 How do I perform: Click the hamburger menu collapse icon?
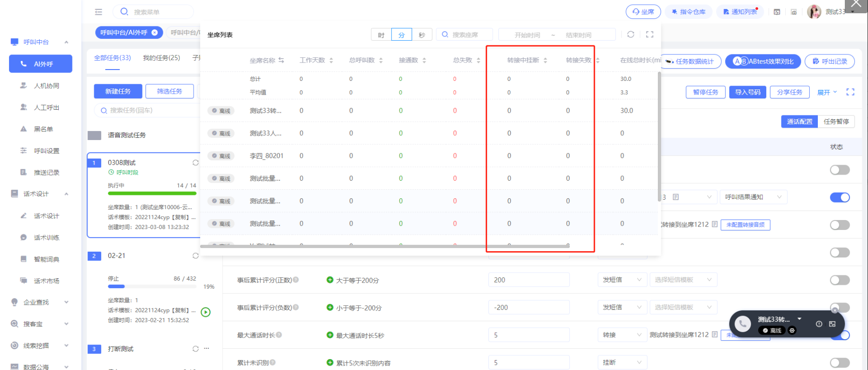(98, 12)
